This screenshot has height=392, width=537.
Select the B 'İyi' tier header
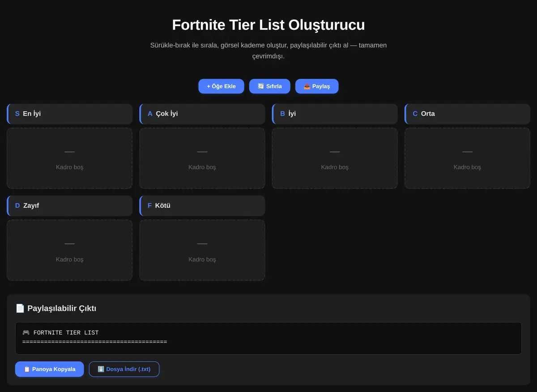click(335, 114)
